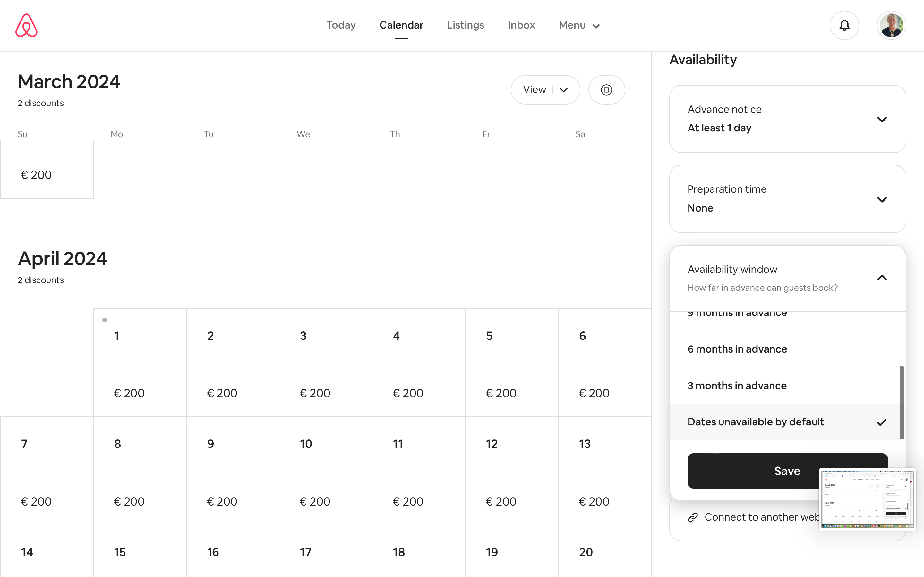
Task: Expand the Preparation time setting
Action: pyautogui.click(x=882, y=199)
